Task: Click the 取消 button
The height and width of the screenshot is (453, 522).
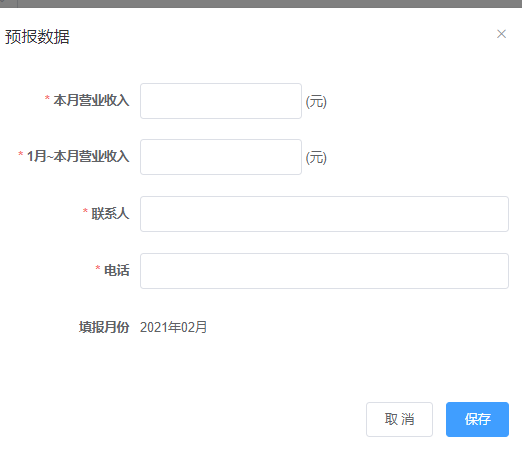Action: tap(399, 419)
